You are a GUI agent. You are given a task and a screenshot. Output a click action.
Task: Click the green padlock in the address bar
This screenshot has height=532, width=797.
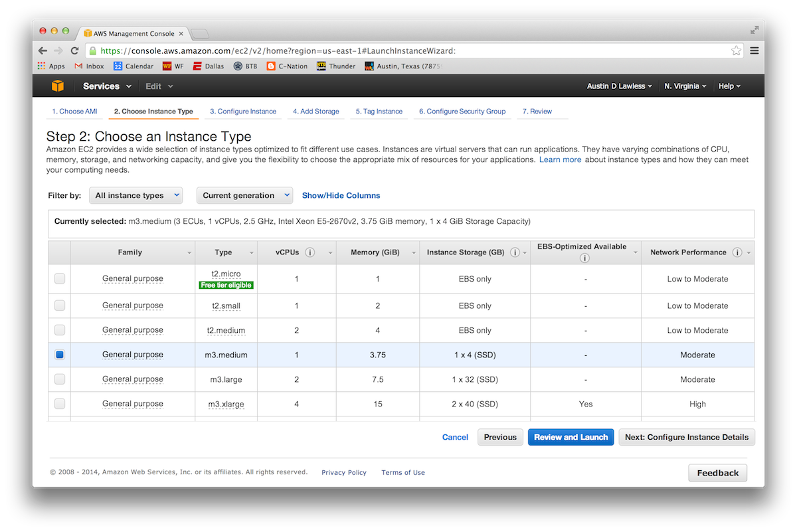point(92,50)
